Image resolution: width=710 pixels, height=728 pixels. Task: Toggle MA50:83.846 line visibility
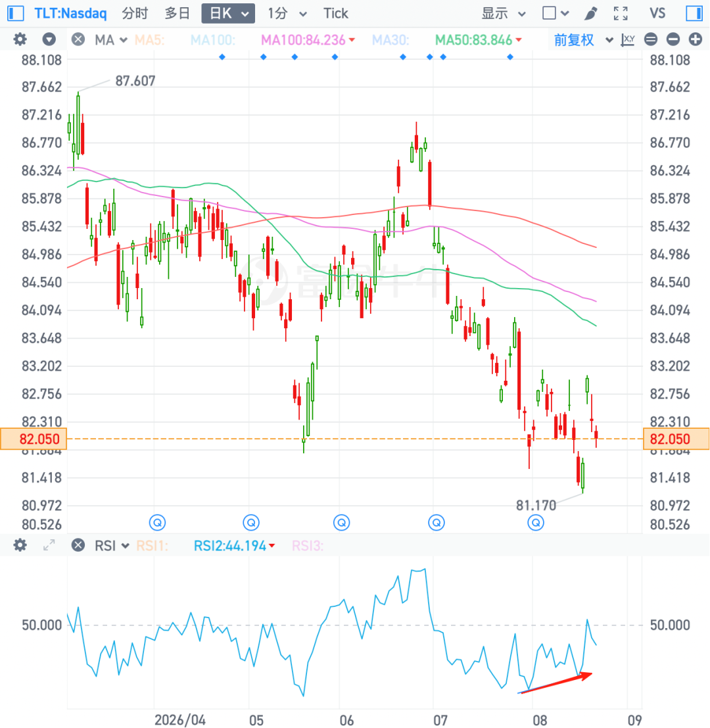478,40
